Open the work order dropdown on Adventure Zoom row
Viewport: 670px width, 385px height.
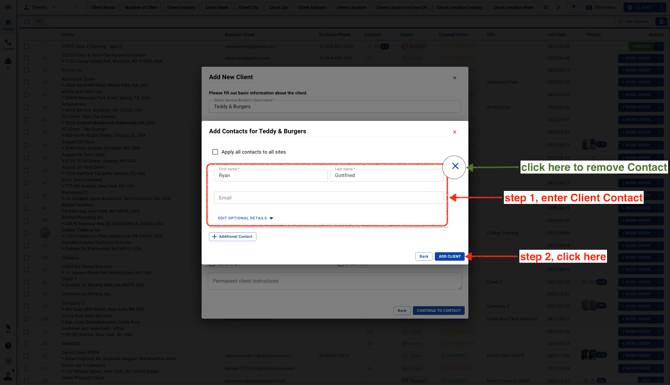[x=658, y=82]
